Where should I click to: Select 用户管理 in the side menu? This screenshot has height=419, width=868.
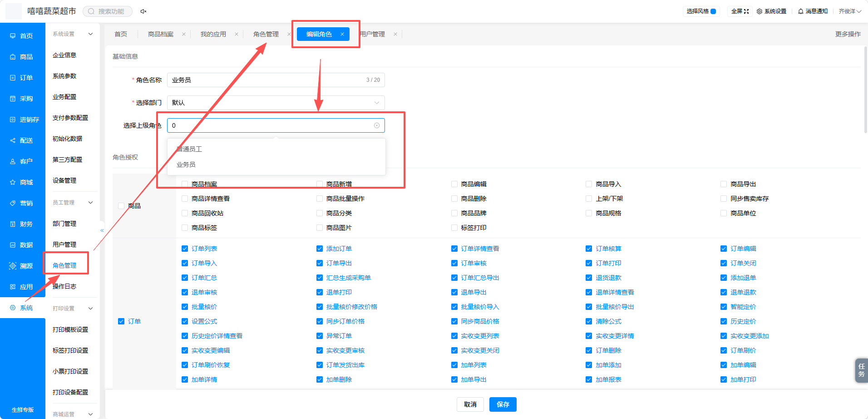pyautogui.click(x=64, y=244)
